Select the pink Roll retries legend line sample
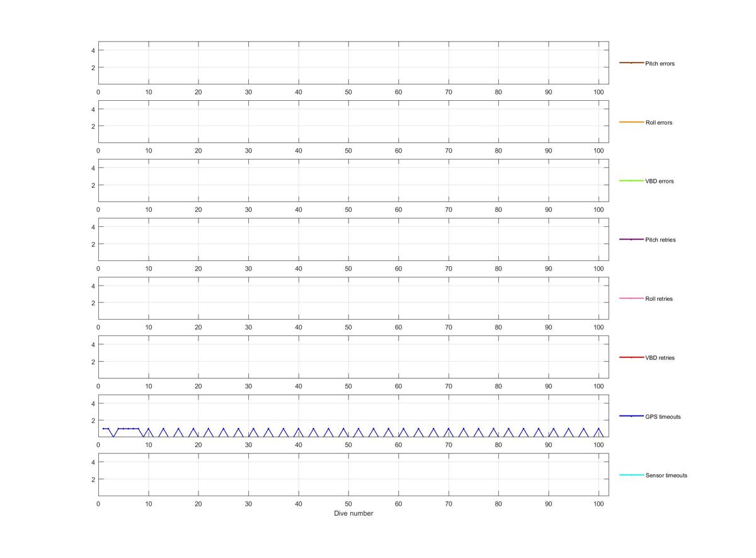This screenshot has width=756, height=558. tap(631, 298)
